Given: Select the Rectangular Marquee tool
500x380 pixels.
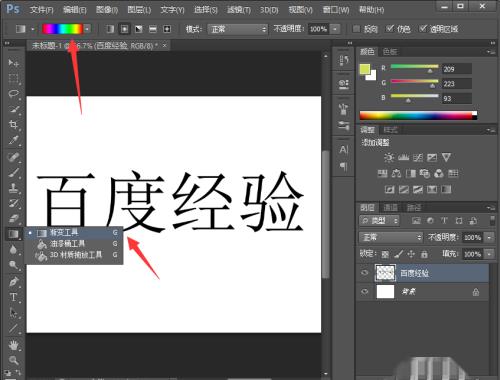Looking at the screenshot, I should pos(13,78).
